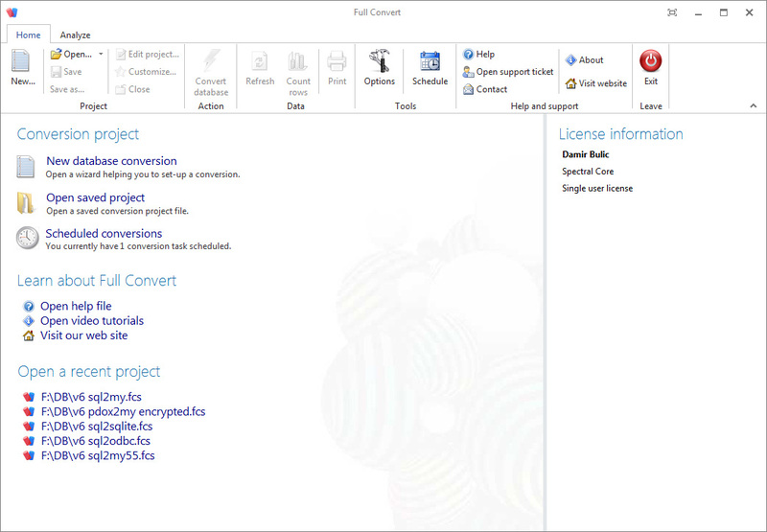
Task: Click the New database conversion document icon
Action: [x=26, y=167]
